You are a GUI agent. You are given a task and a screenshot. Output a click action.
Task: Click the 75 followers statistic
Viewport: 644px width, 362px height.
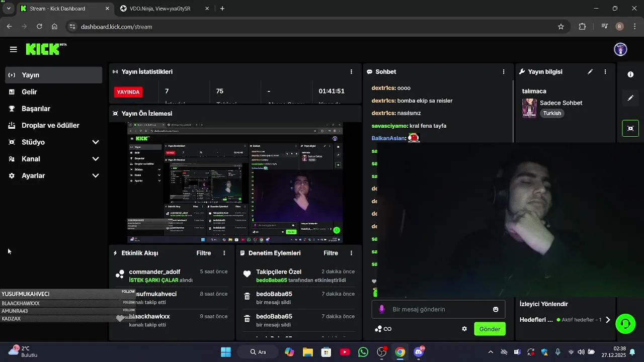[219, 91]
